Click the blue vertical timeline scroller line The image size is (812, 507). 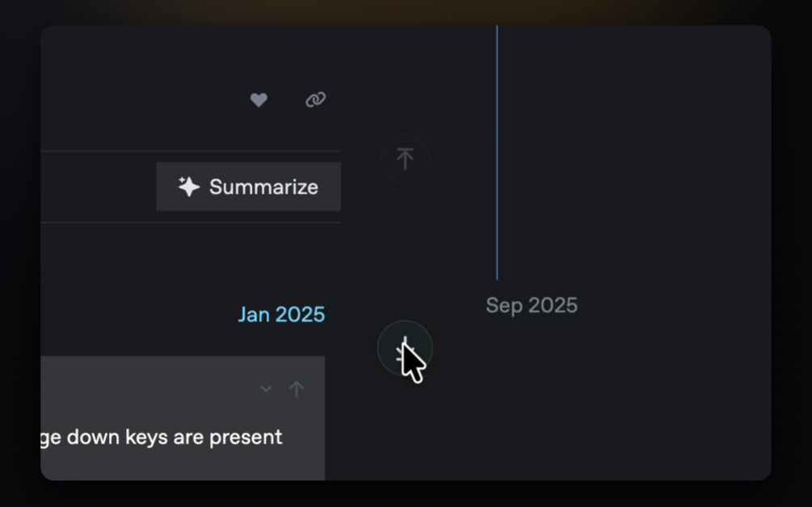[x=497, y=153]
